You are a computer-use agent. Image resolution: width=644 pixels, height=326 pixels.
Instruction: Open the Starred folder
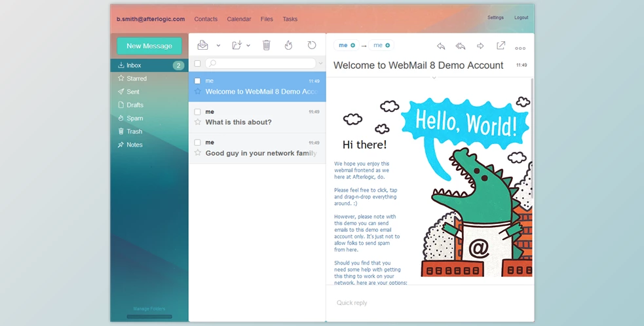[149, 79]
